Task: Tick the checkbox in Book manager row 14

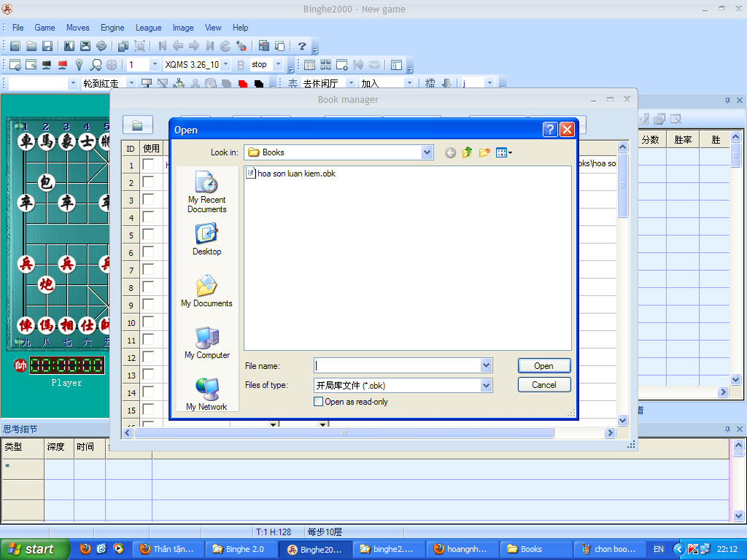Action: click(149, 392)
